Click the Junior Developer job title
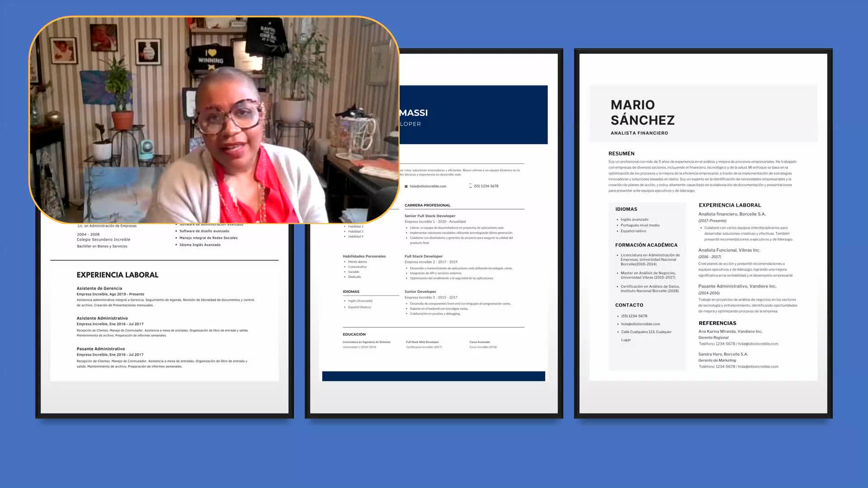868x488 pixels. [x=420, y=291]
